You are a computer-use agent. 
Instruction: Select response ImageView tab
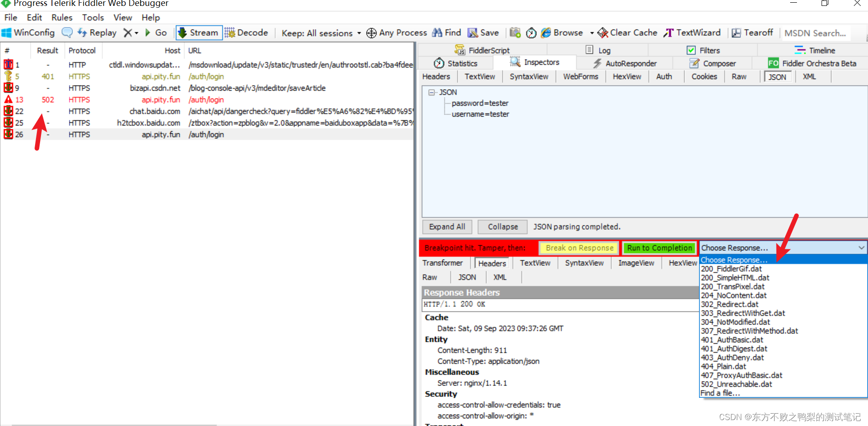pos(636,263)
